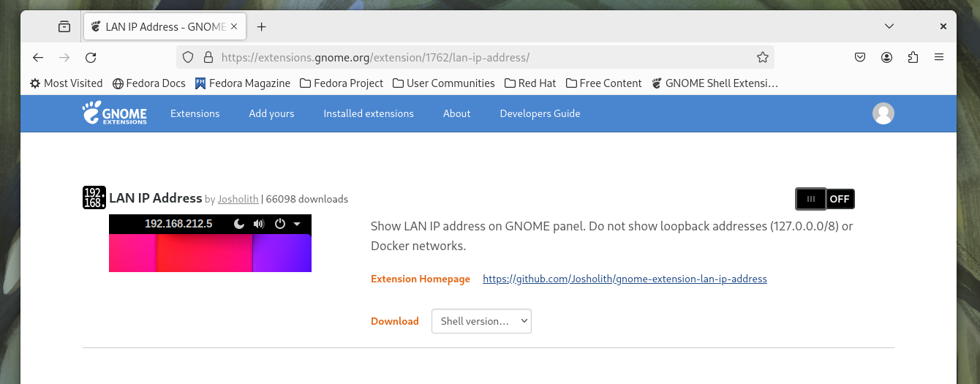View the extension screenshot thumbnail
Image resolution: width=980 pixels, height=384 pixels.
[x=210, y=243]
